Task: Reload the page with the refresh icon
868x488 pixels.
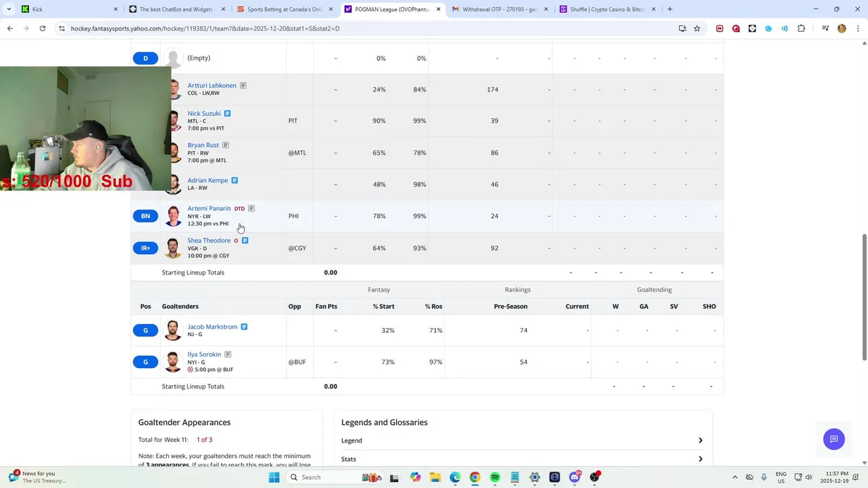Action: coord(42,28)
